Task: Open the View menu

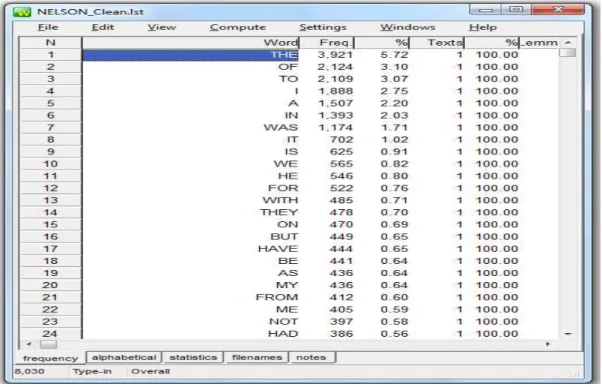Action: pyautogui.click(x=162, y=27)
